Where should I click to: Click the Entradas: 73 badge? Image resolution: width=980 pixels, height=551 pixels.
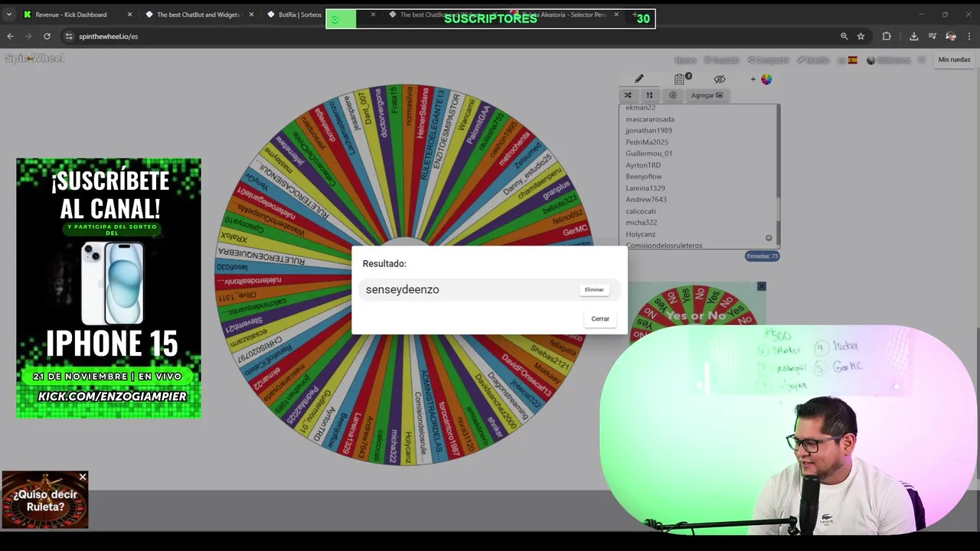pyautogui.click(x=762, y=256)
